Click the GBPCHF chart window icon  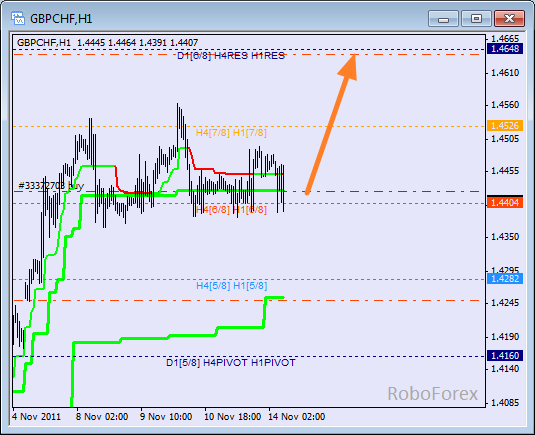coord(18,18)
